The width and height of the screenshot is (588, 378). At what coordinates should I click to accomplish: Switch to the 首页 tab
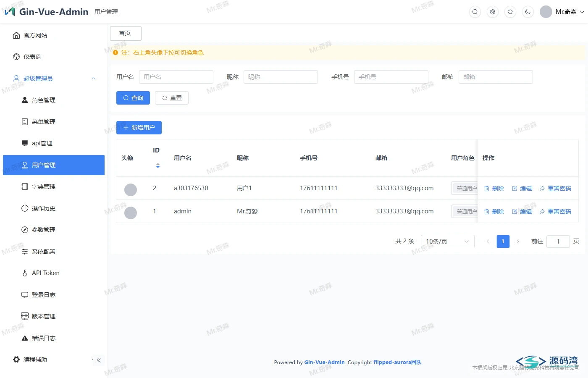click(126, 34)
